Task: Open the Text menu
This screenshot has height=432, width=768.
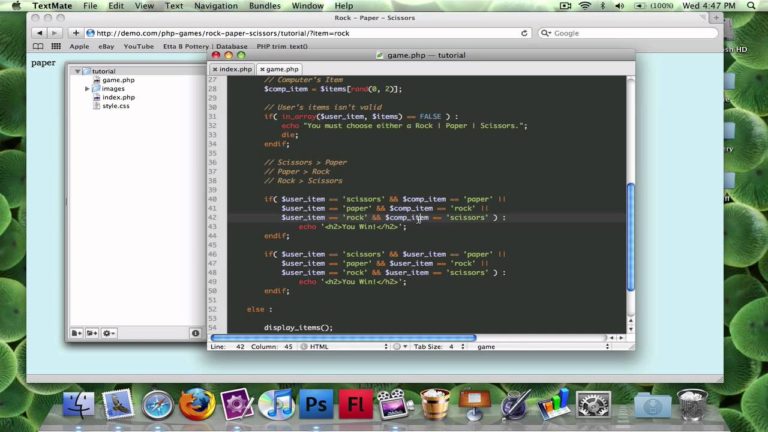Action: coord(174,6)
